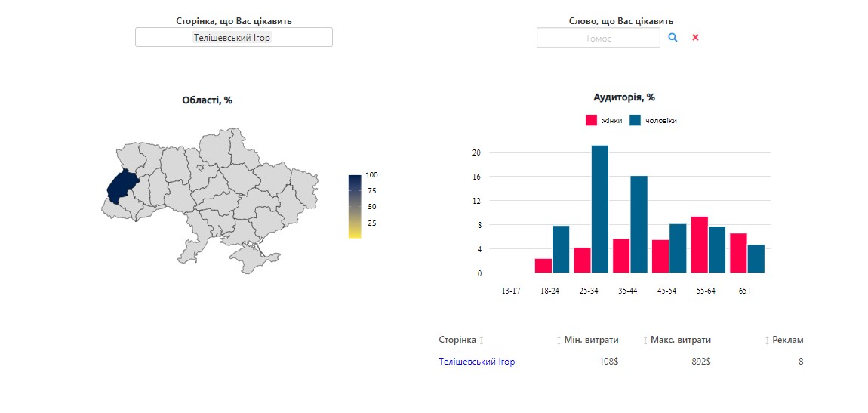Click the blue bar for 65+ group
868x413 pixels.
(x=756, y=258)
